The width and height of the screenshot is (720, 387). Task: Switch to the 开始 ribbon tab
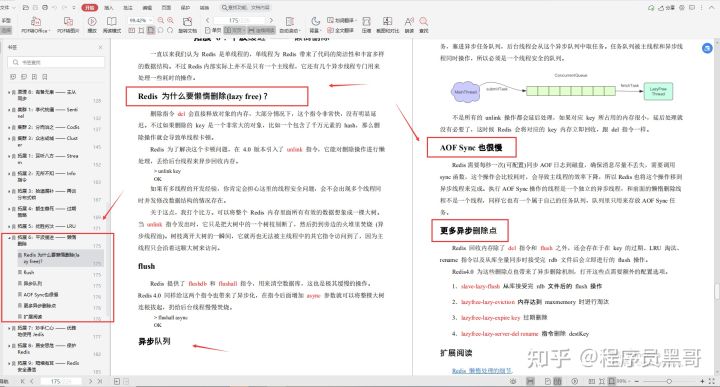coord(90,8)
